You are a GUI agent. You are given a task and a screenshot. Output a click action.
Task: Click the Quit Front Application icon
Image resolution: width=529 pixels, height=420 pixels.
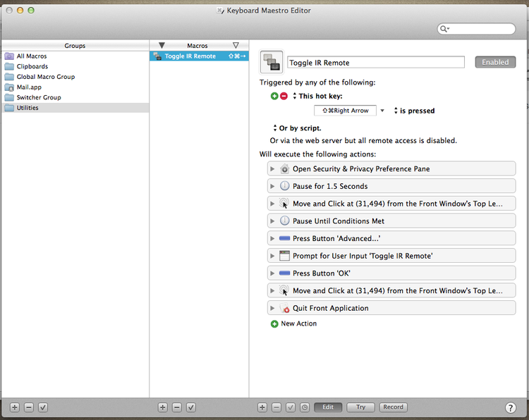(x=285, y=308)
